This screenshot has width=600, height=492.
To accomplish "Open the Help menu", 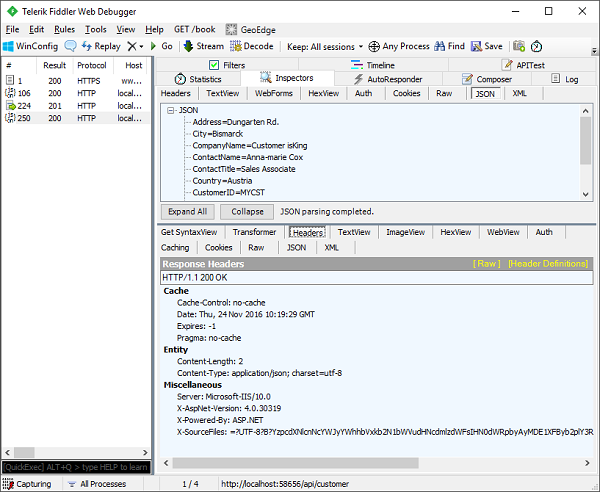I will (x=154, y=29).
